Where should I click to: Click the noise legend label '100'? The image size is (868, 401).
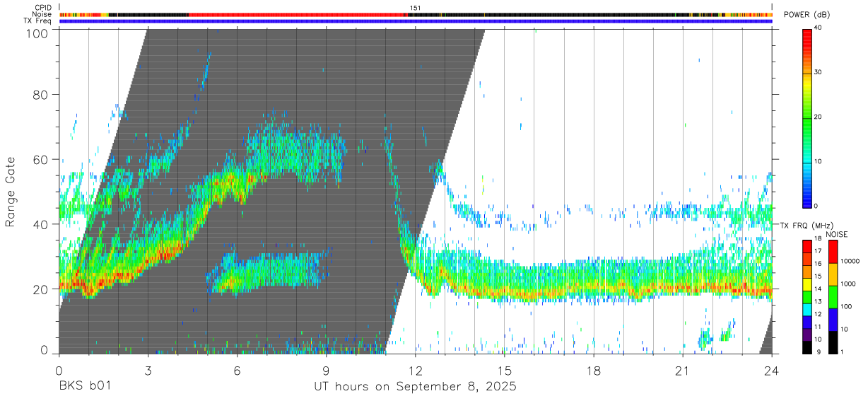[846, 307]
